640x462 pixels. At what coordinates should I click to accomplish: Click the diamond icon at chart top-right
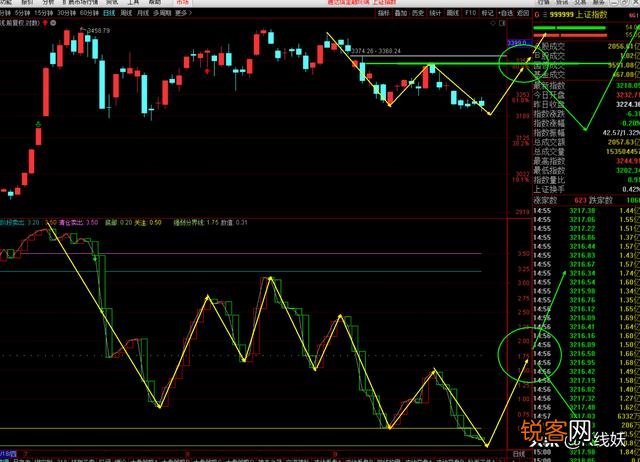493,23
